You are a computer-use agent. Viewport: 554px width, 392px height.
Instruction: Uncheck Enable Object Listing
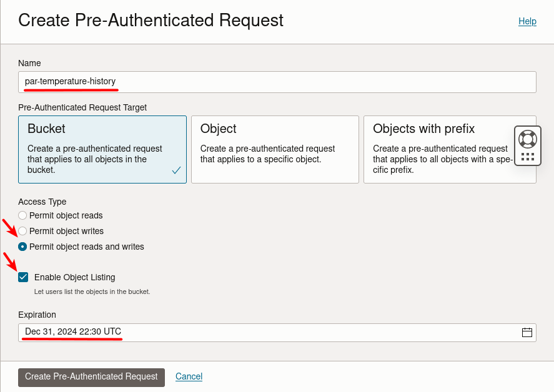pos(23,277)
